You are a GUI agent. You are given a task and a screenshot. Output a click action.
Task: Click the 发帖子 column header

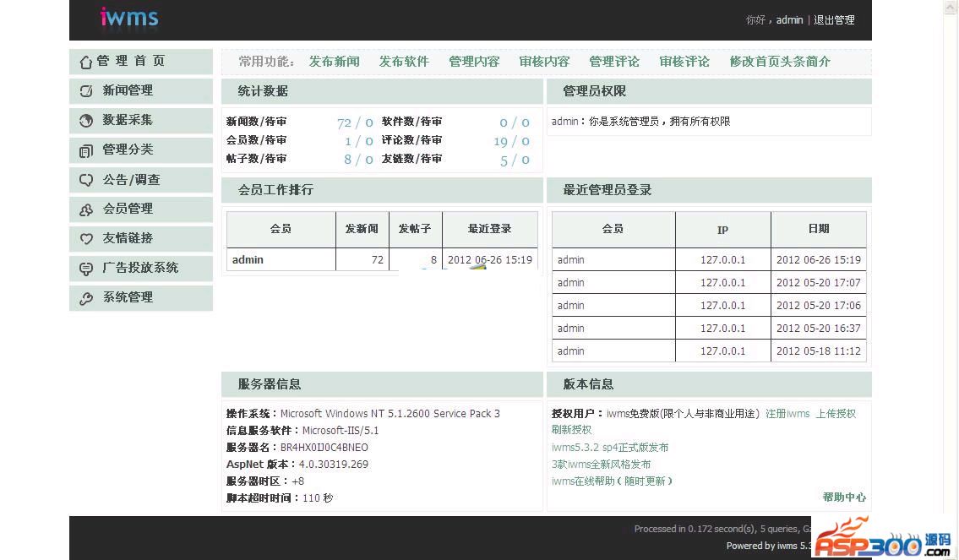pos(415,229)
